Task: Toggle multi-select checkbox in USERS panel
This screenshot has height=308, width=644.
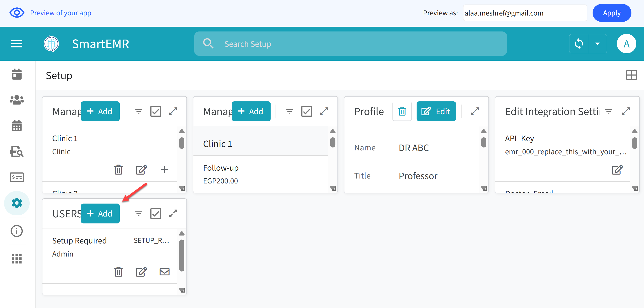Action: (x=156, y=213)
